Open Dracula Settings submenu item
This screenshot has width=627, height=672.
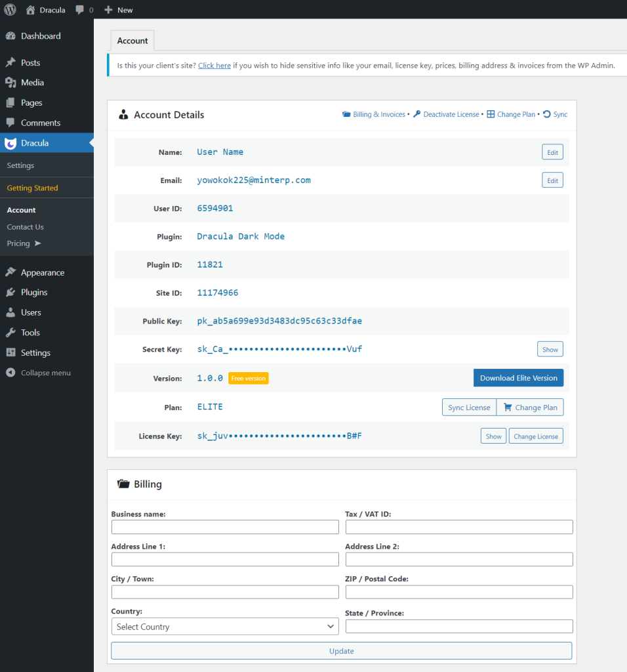(x=20, y=165)
